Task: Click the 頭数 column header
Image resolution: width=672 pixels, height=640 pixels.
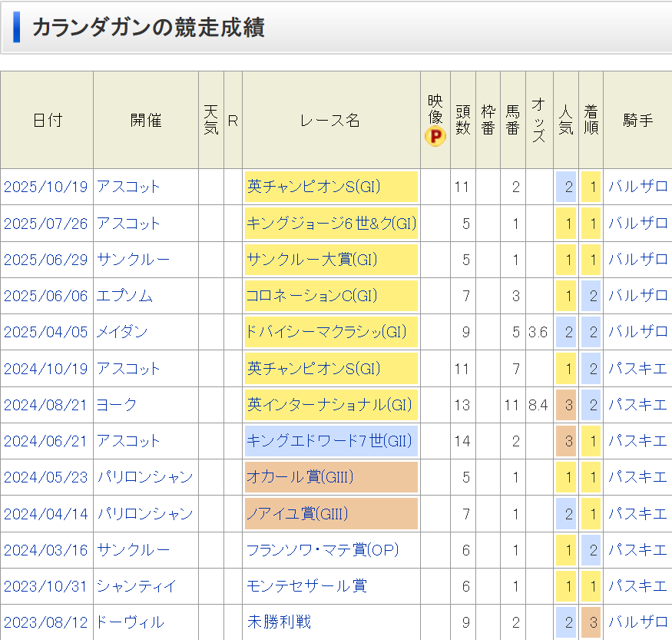Action: click(463, 120)
